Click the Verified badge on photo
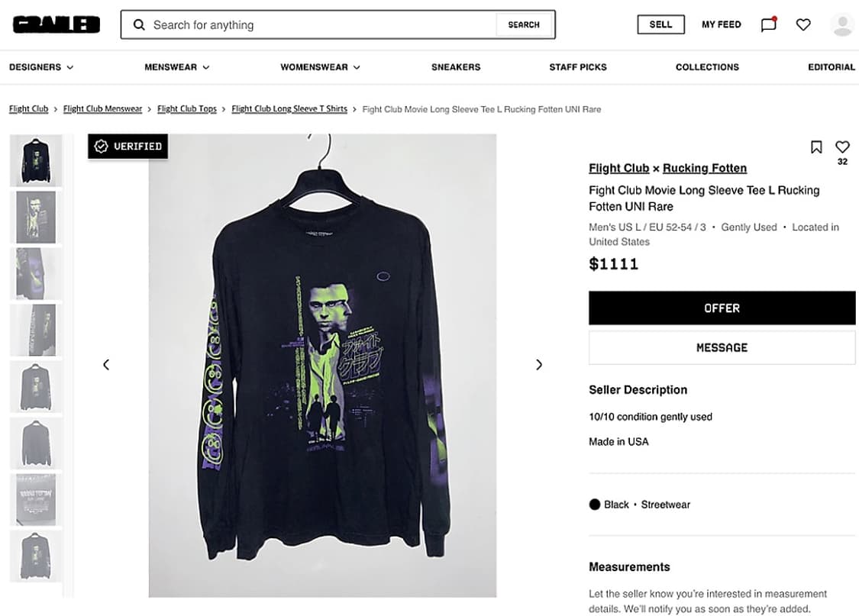 128,147
